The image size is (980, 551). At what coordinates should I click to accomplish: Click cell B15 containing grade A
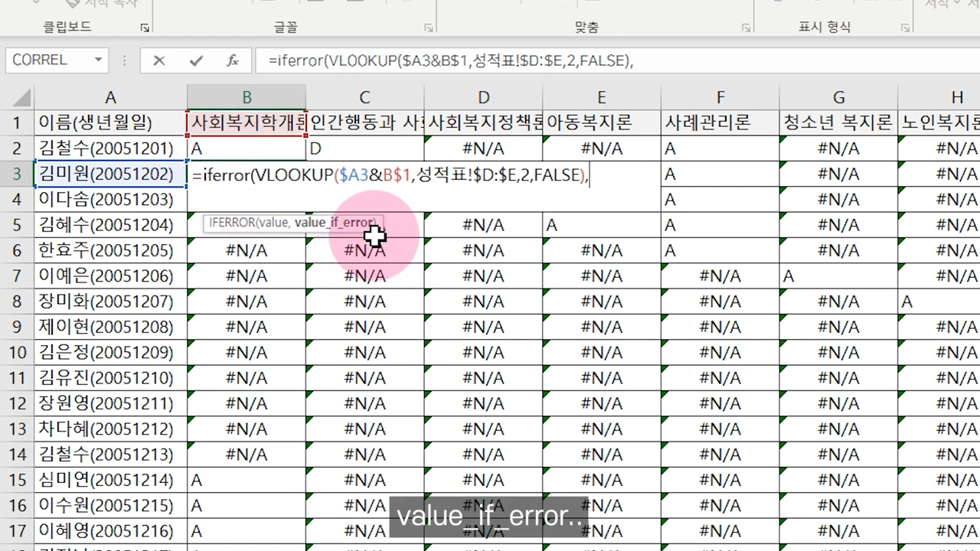(247, 480)
